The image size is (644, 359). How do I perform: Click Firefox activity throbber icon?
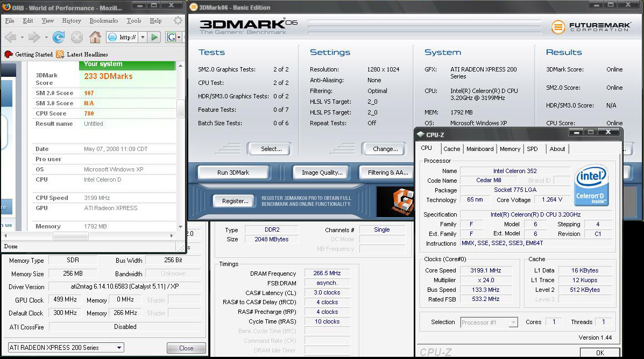coord(178,20)
